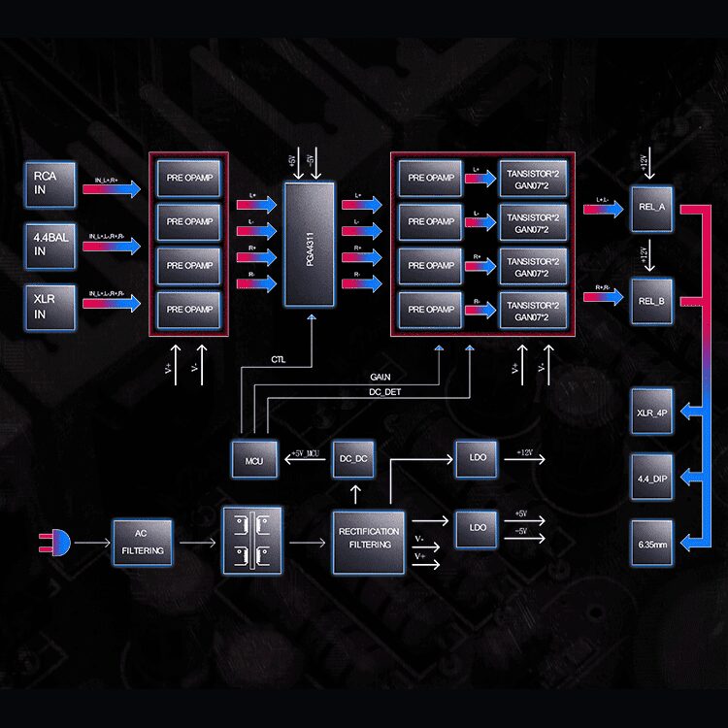This screenshot has width=728, height=728.
Task: Click the PRE OPAMP feeding the R- transistor block
Action: coord(430,311)
